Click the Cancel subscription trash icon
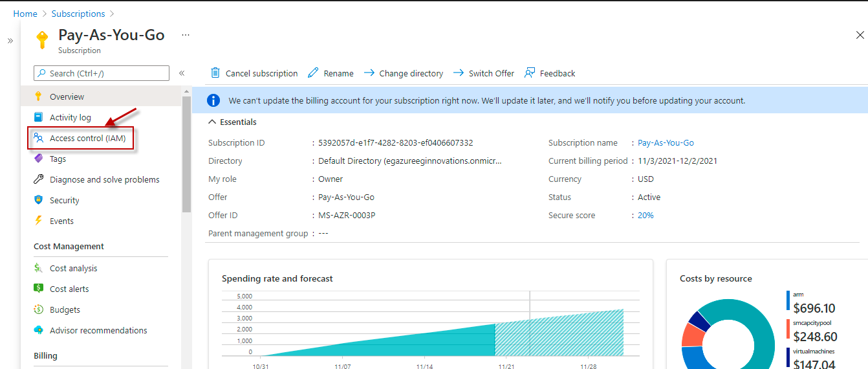Screen dimensions: 868x369 click(215, 73)
